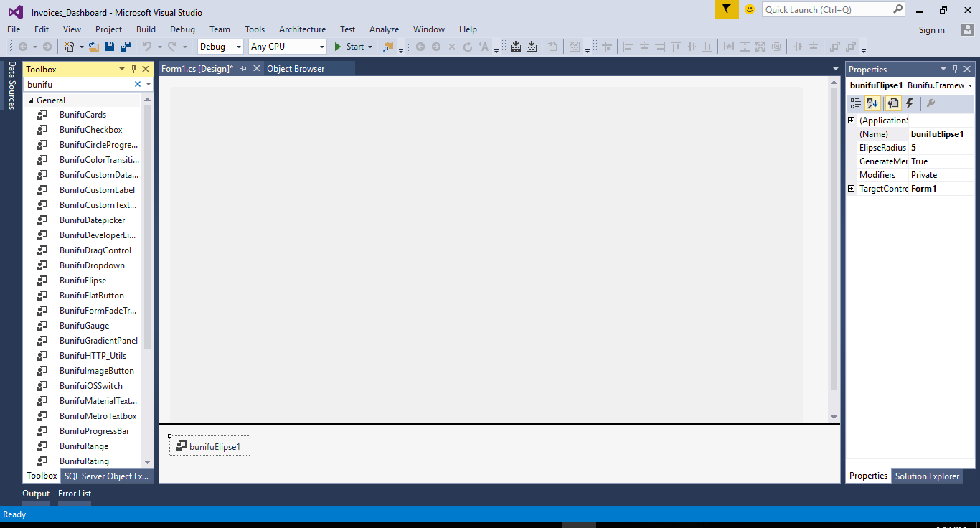This screenshot has height=528, width=980.
Task: Open the Debug menu
Action: pos(182,29)
